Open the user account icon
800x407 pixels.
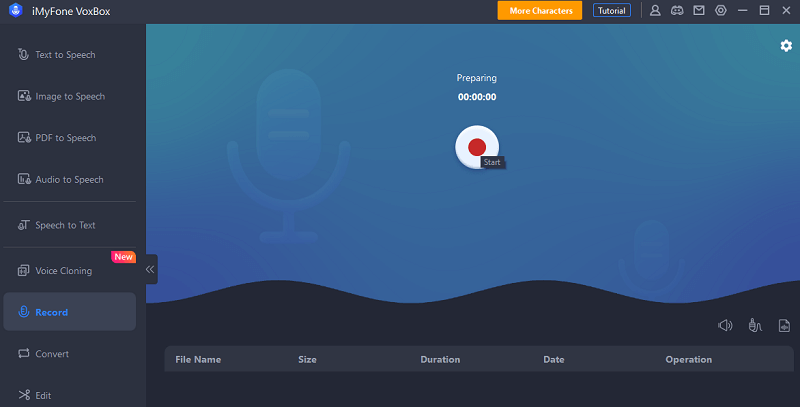[x=655, y=11]
